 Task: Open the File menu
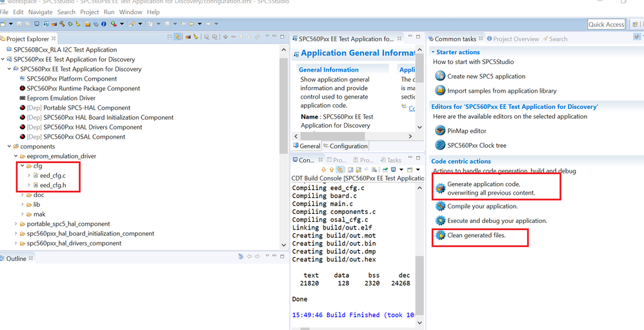(4, 12)
